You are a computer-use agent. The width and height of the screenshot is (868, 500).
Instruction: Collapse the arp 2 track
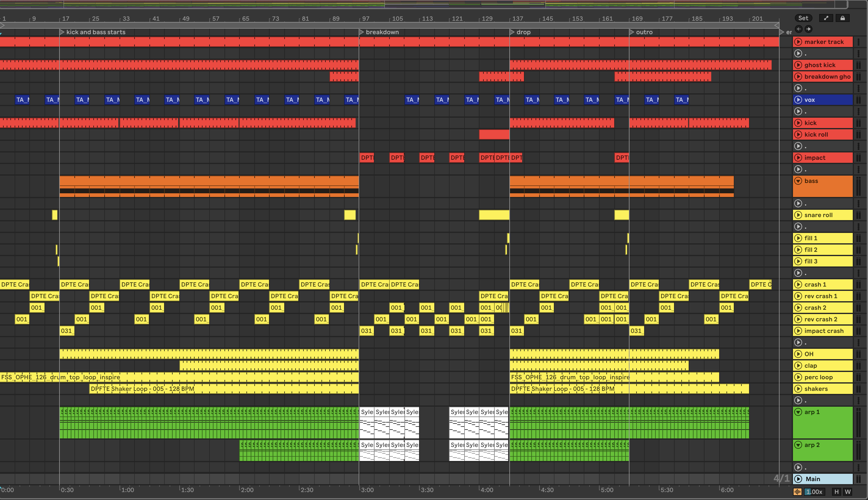pos(798,445)
